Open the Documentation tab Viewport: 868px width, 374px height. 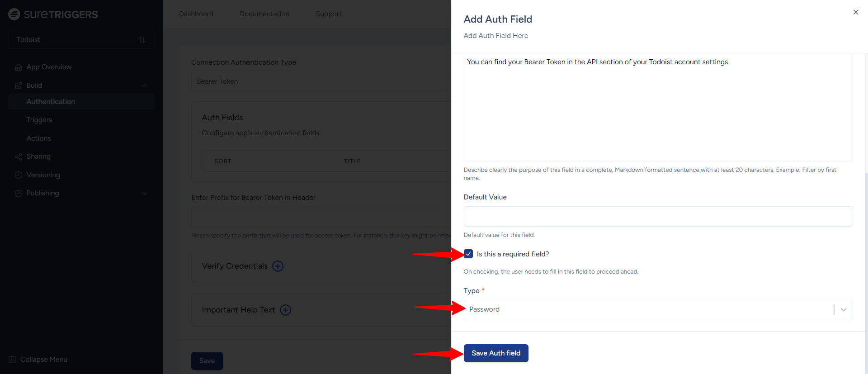click(x=264, y=14)
